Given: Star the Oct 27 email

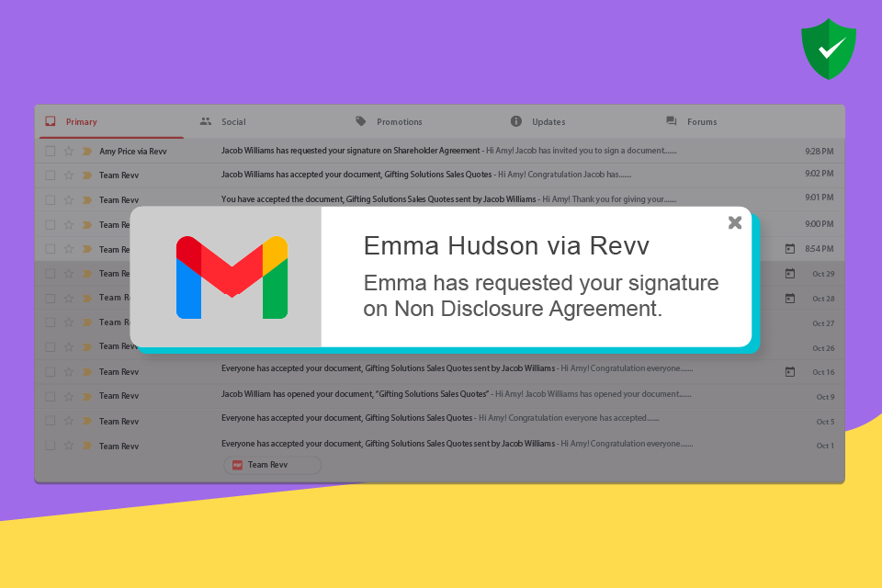Looking at the screenshot, I should click(69, 322).
